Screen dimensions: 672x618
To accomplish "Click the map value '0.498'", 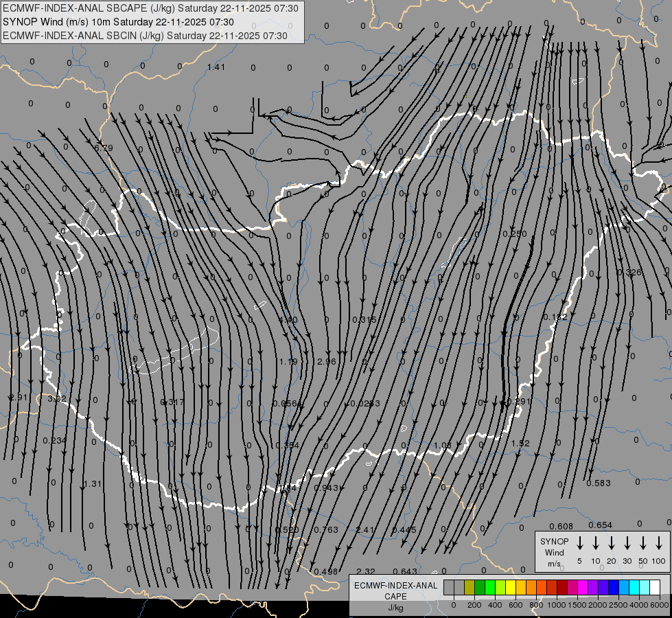I will coord(326,571).
